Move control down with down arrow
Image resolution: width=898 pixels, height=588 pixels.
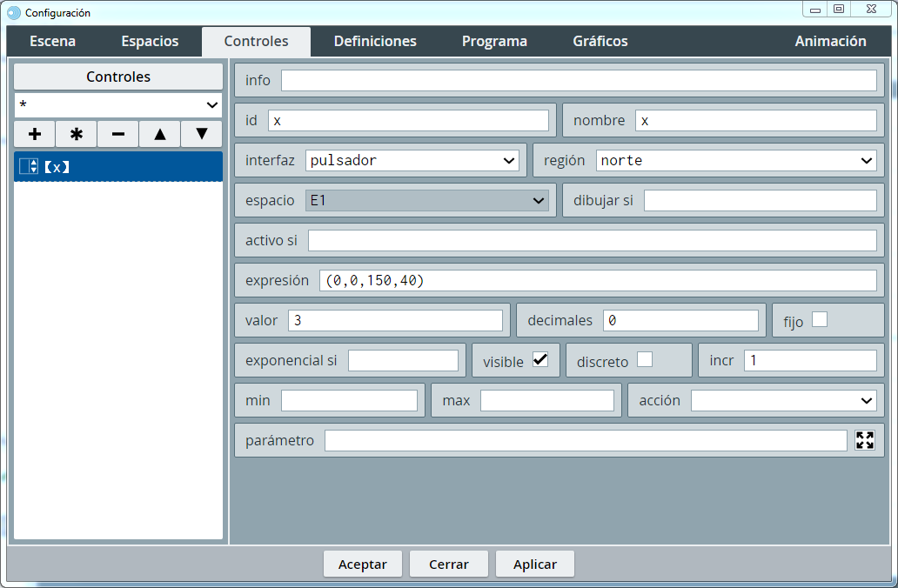click(x=202, y=134)
